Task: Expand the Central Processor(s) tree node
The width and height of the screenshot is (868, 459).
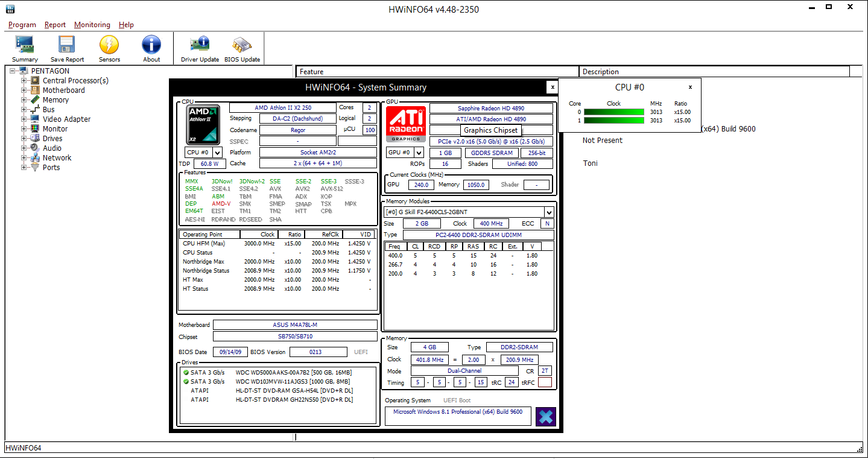Action: [x=24, y=81]
